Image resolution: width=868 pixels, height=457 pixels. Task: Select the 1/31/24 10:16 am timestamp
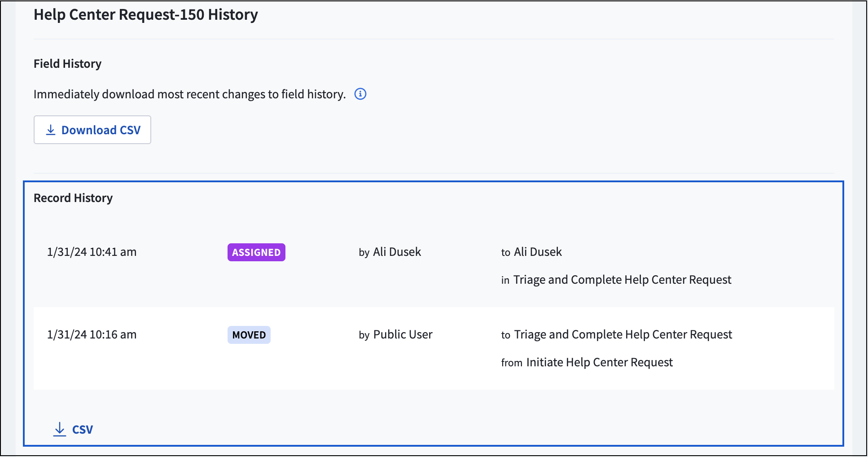tap(92, 334)
